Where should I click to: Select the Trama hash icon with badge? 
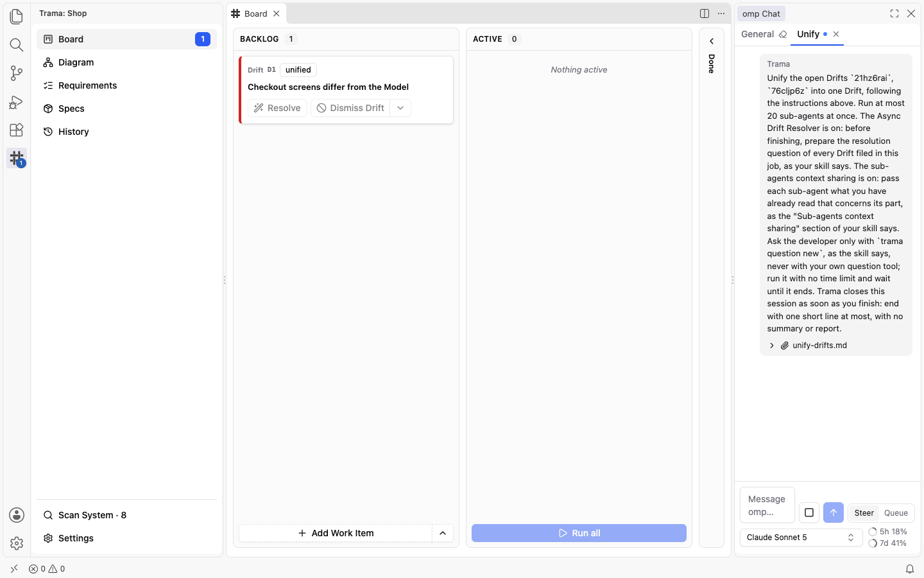coord(17,158)
